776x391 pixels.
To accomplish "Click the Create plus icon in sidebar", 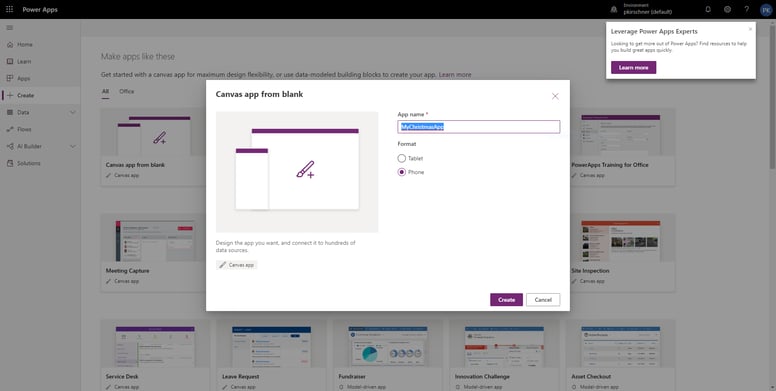I will (10, 96).
